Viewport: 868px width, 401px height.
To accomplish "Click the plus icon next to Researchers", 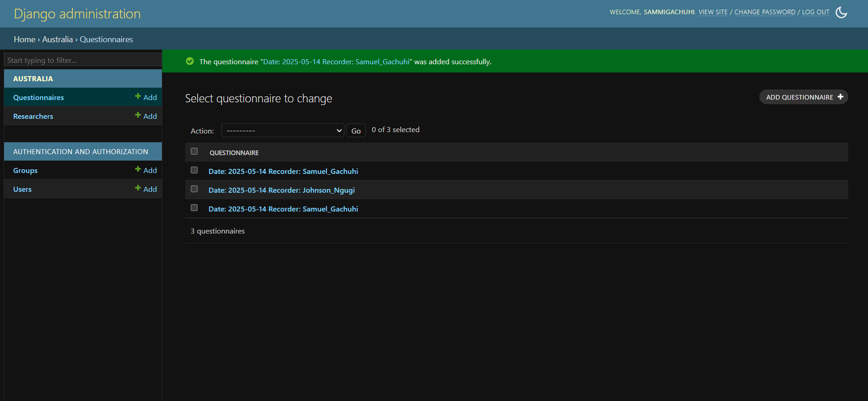I will click(x=138, y=115).
